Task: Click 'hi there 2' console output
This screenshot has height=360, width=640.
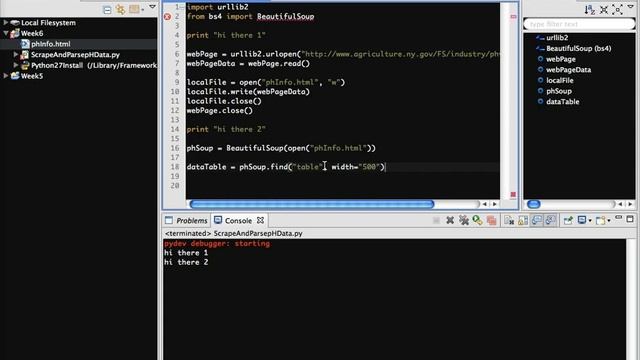Action: [x=186, y=262]
